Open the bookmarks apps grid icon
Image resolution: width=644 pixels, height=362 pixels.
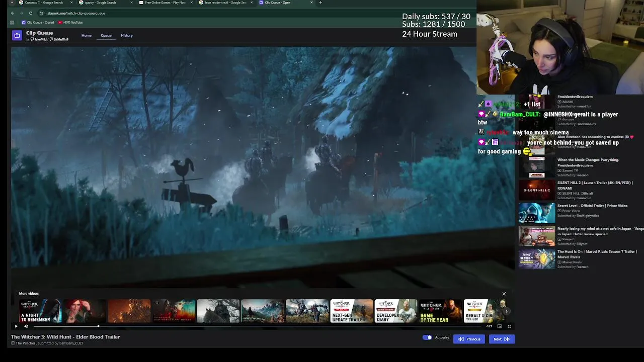pyautogui.click(x=12, y=23)
